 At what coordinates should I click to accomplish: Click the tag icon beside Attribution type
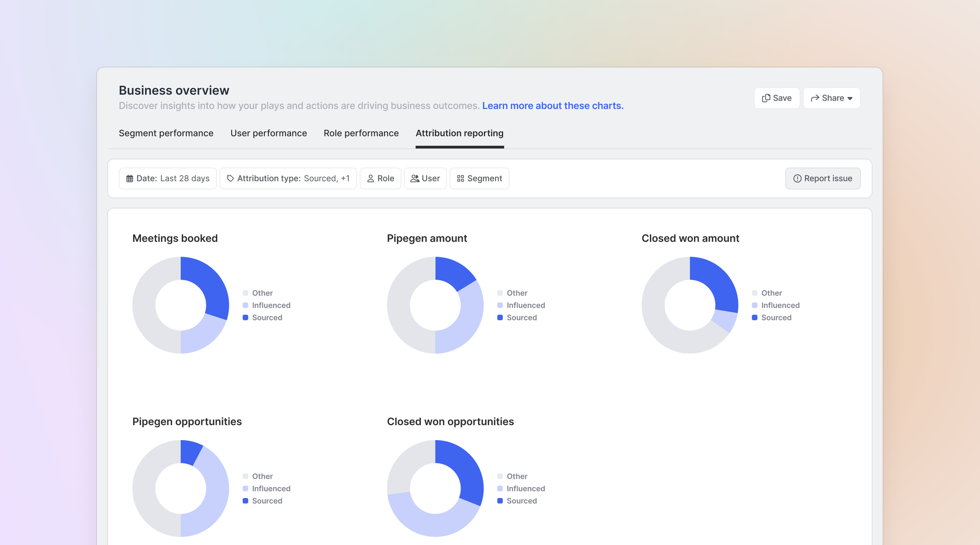pos(230,179)
